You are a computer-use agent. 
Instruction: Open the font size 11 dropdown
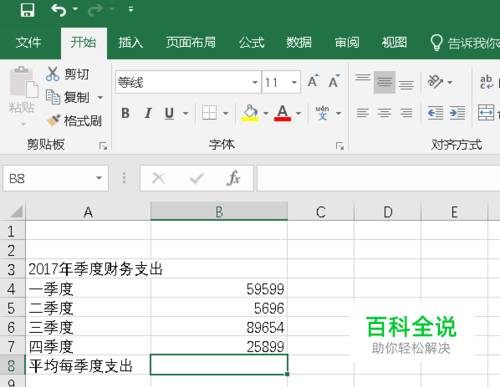pyautogui.click(x=294, y=82)
